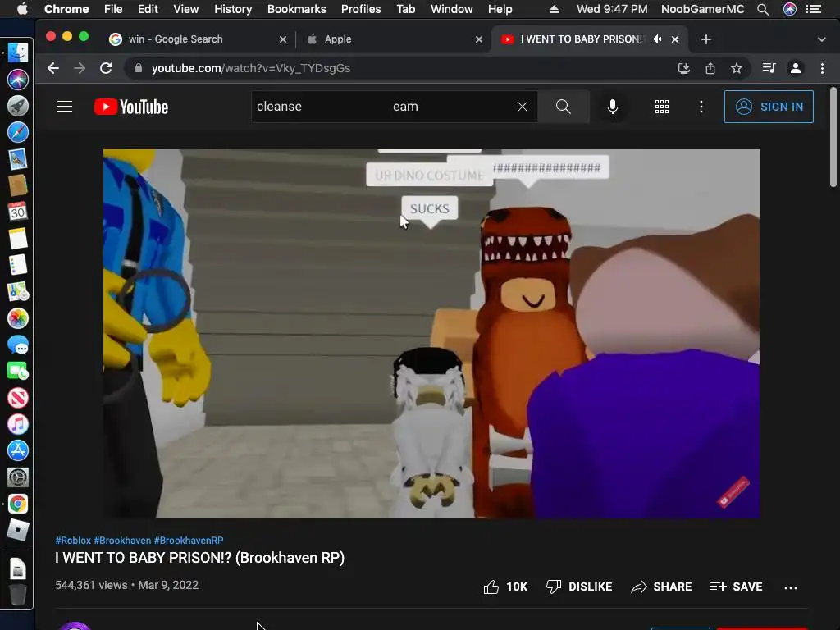840x630 pixels.
Task: Open Control Center in menu bar
Action: click(814, 9)
